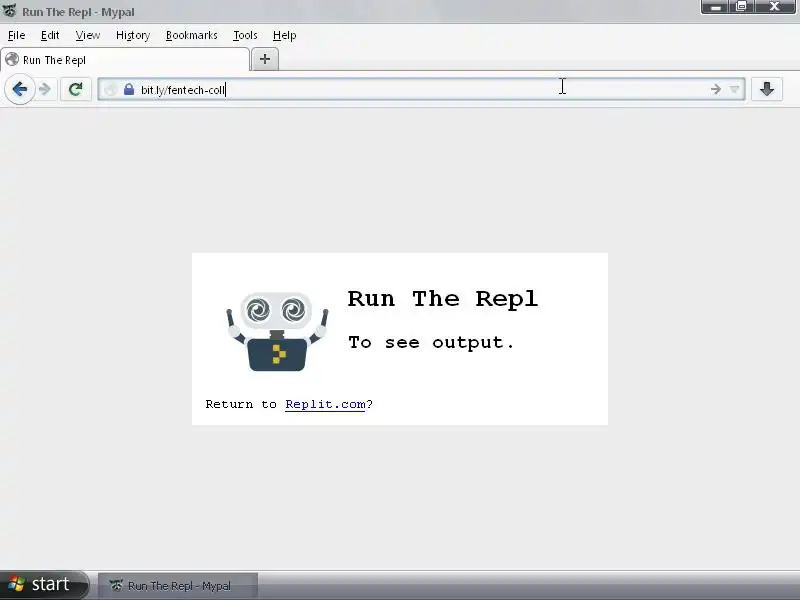Open the Help menu

coord(284,35)
